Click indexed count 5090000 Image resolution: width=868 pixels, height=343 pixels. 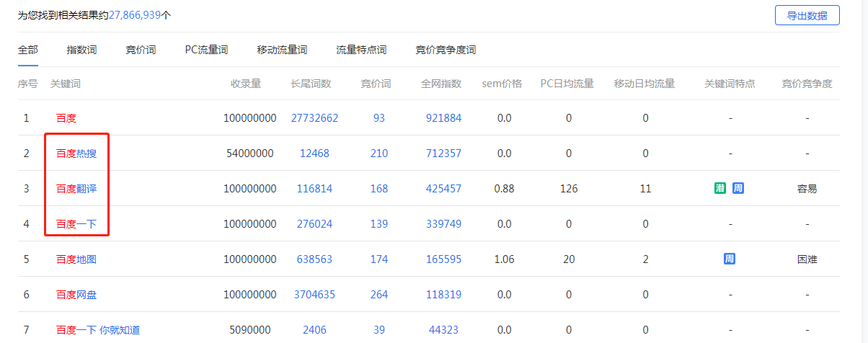point(250,330)
